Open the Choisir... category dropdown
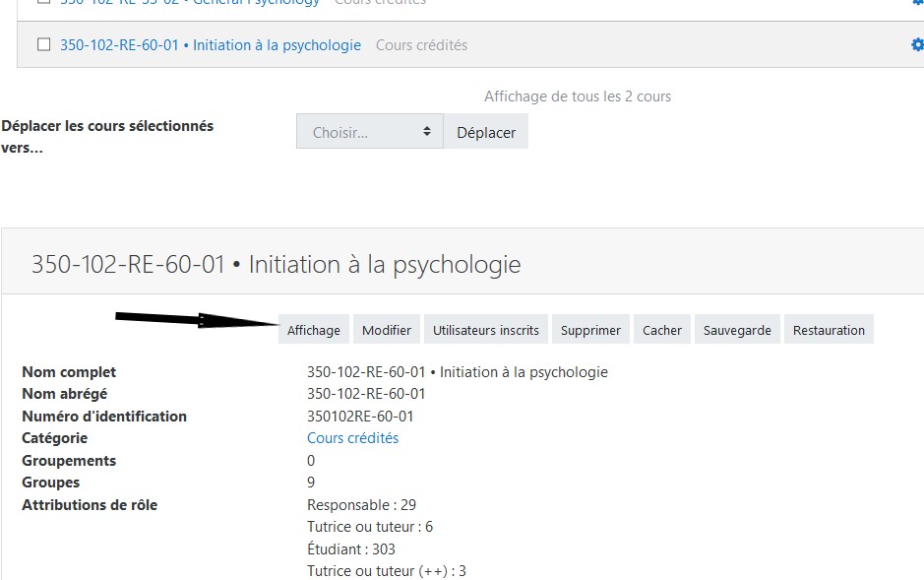 [370, 132]
